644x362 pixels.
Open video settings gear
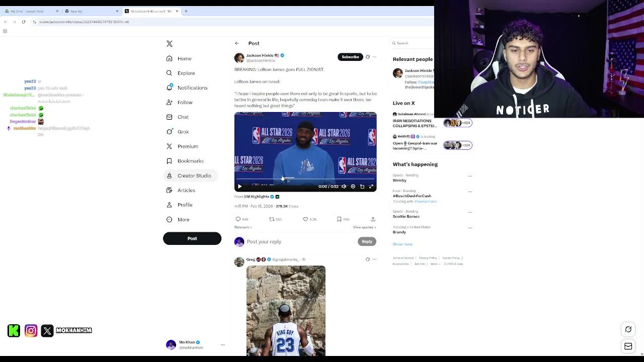pos(353,187)
